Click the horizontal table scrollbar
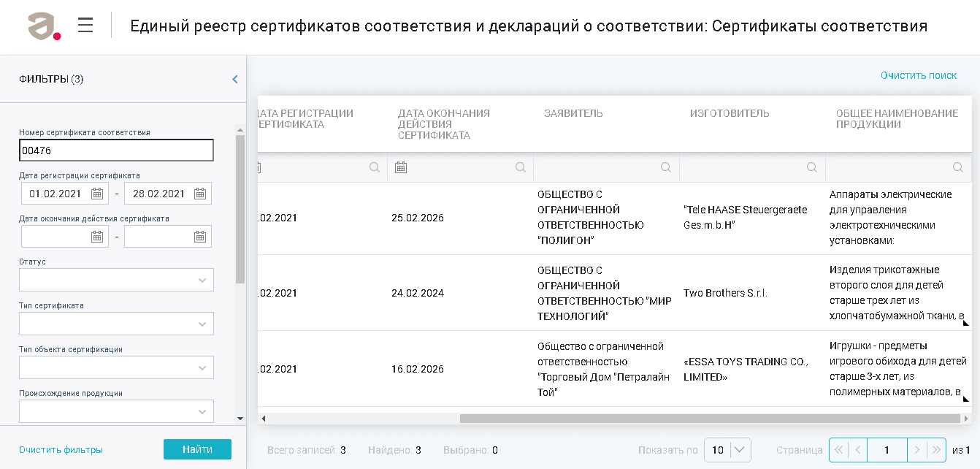The height and width of the screenshot is (469, 980). (708, 419)
